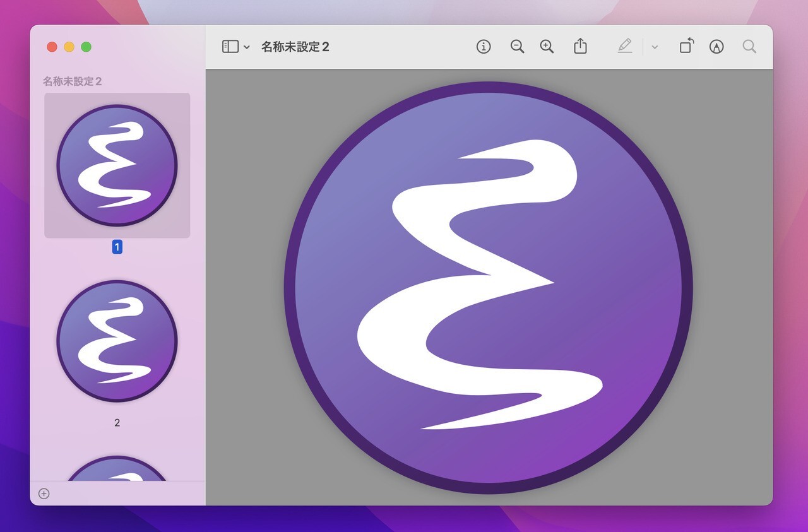Screen dimensions: 808x532
Task: Minimize the window with the yellow button
Action: [69, 47]
